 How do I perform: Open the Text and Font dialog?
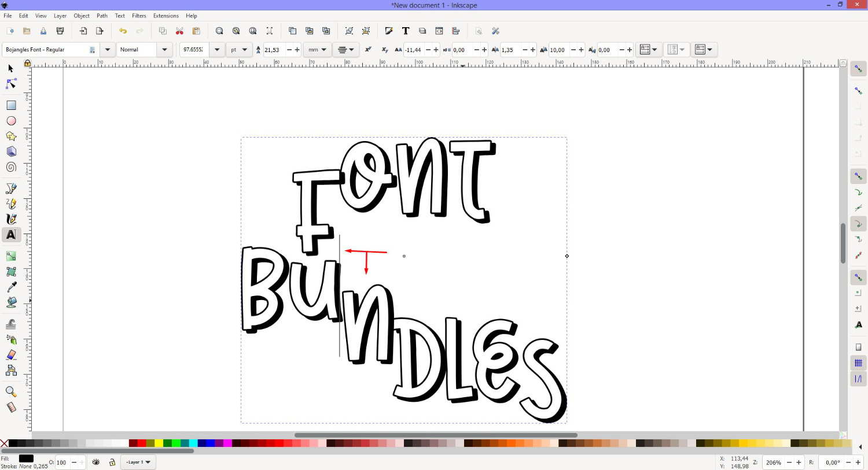(x=406, y=31)
